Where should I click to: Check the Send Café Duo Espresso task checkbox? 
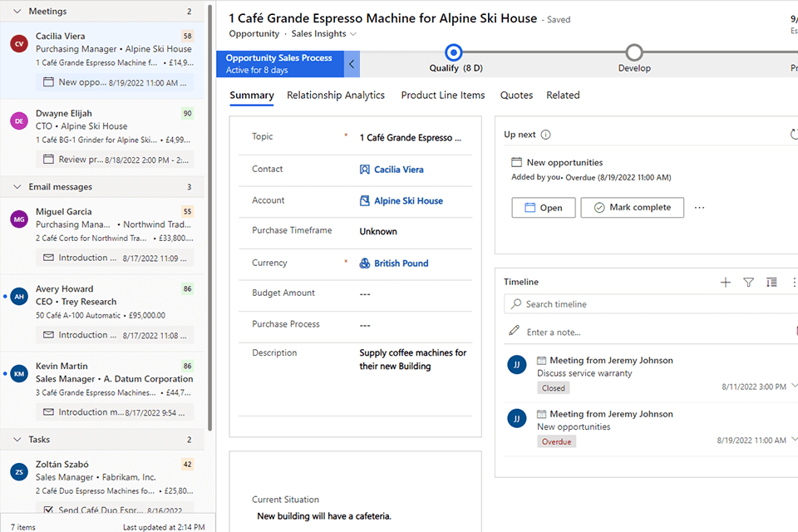coord(48,510)
